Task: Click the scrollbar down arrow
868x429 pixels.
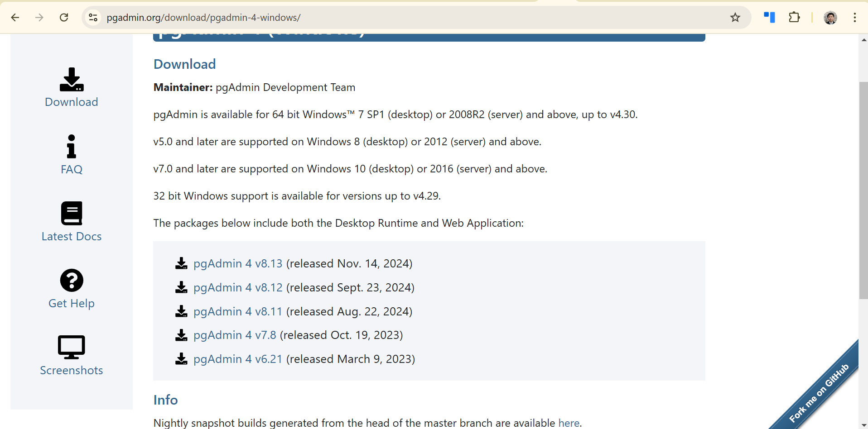Action: 863,425
